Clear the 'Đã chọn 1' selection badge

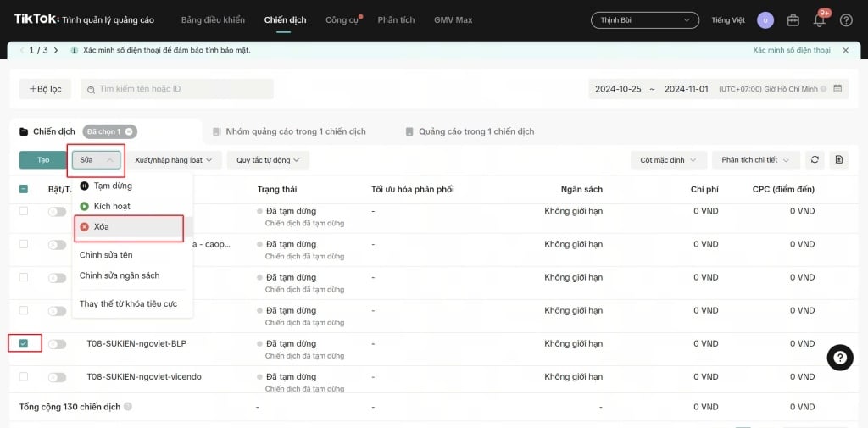point(129,131)
